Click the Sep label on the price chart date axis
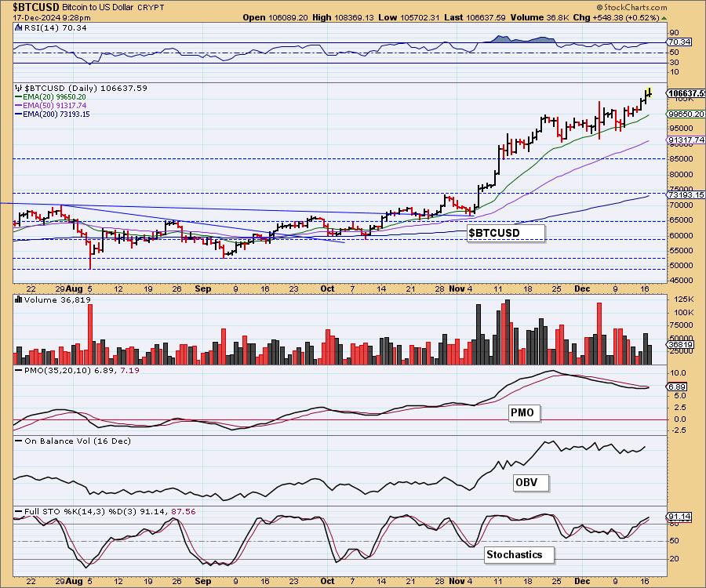 [x=203, y=289]
